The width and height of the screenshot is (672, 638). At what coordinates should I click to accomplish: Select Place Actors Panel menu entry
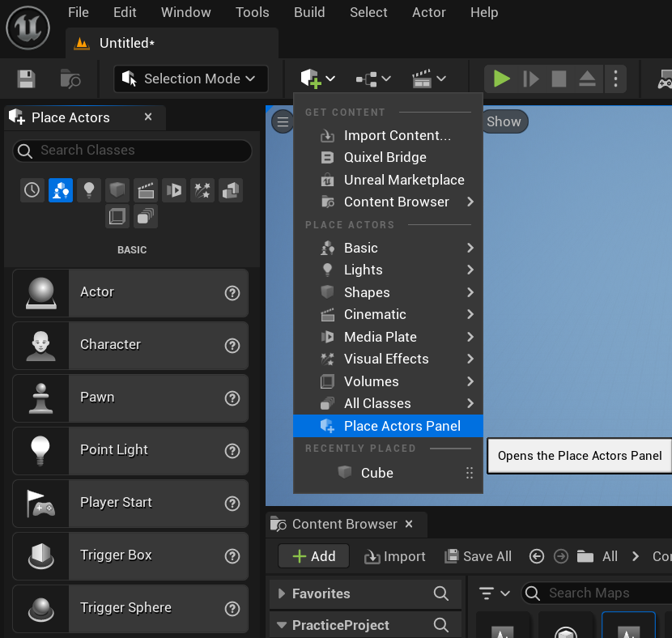(x=388, y=426)
